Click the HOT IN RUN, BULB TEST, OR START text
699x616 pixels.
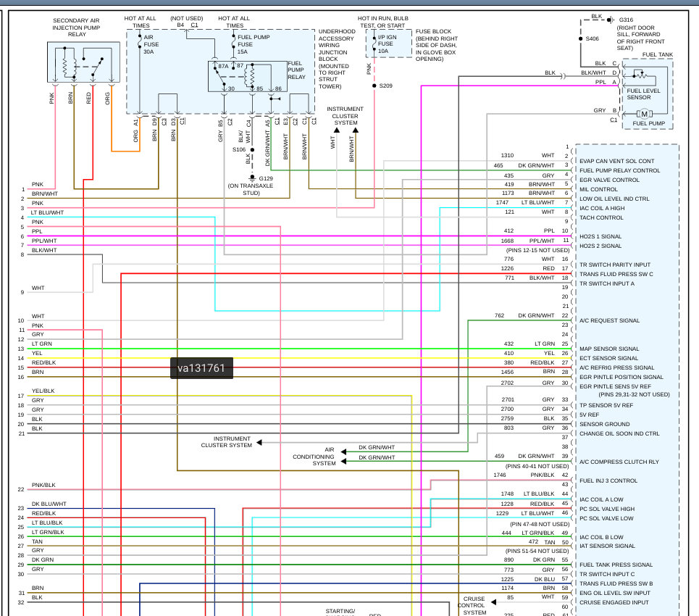tap(383, 22)
